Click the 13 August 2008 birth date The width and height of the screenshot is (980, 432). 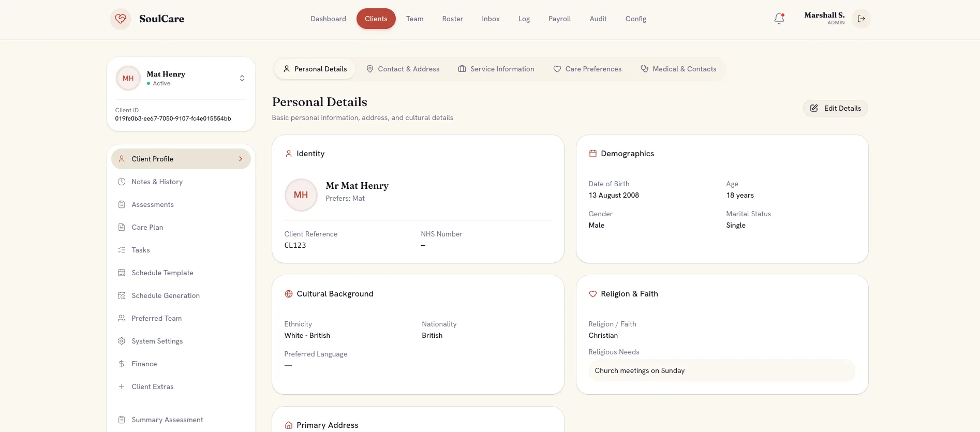pyautogui.click(x=614, y=195)
